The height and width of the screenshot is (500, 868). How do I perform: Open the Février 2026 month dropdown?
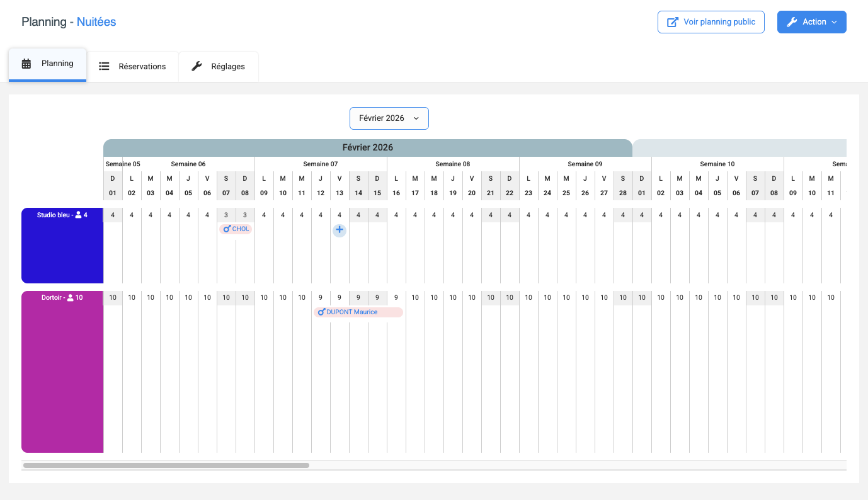pyautogui.click(x=389, y=118)
